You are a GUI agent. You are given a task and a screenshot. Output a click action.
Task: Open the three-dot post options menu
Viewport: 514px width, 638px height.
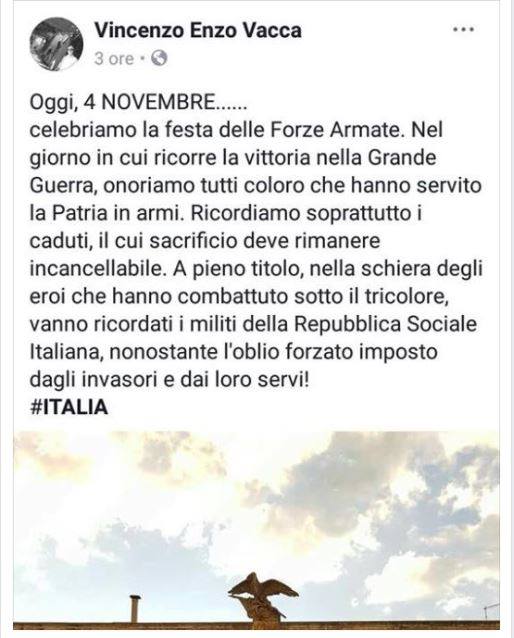[x=464, y=30]
